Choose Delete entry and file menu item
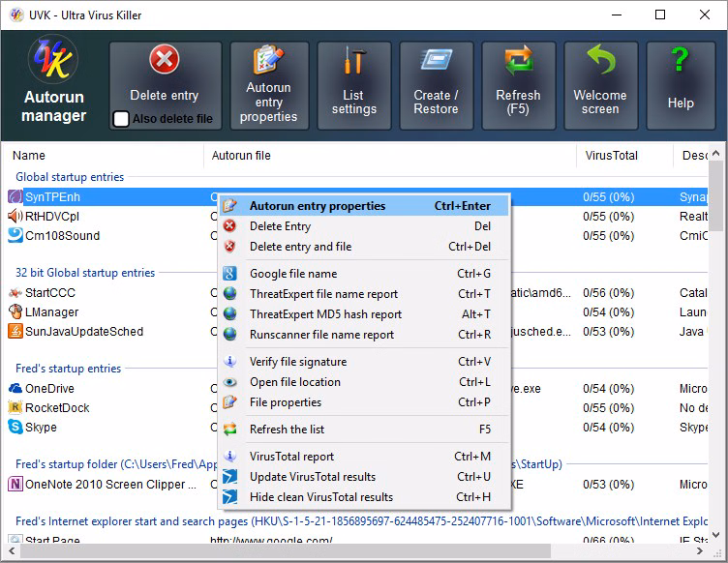The height and width of the screenshot is (563, 728). tap(364, 247)
